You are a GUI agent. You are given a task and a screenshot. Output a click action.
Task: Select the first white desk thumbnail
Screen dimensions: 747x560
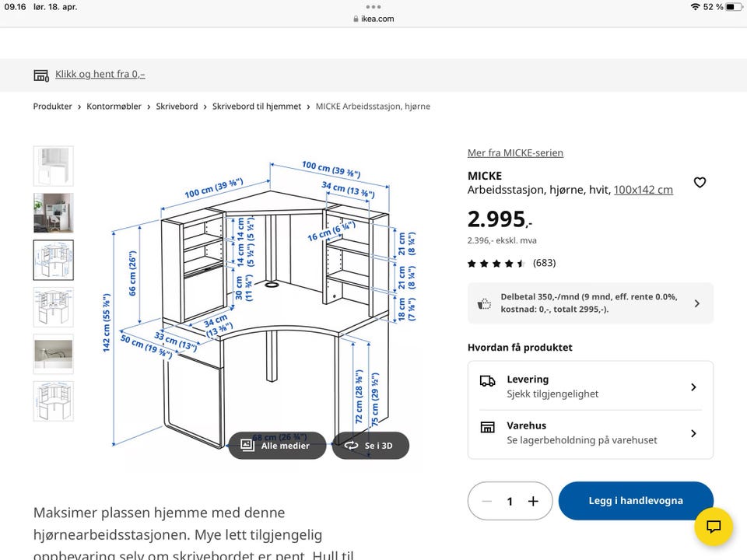pyautogui.click(x=54, y=166)
